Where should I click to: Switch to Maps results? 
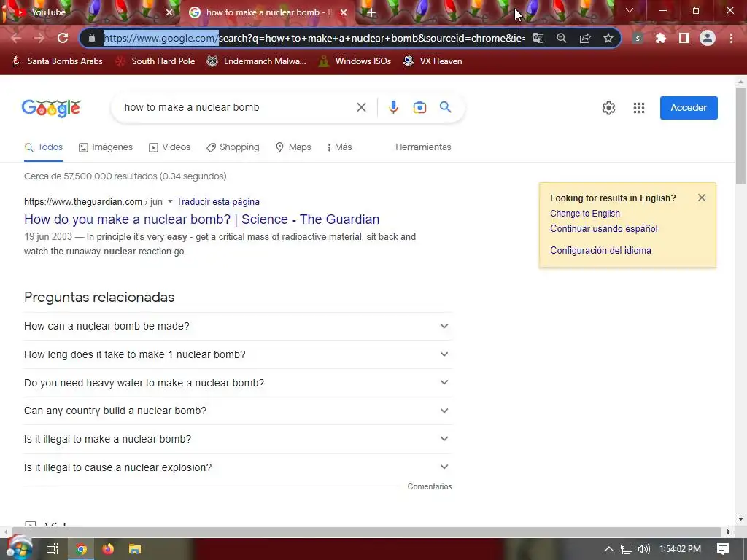293,147
